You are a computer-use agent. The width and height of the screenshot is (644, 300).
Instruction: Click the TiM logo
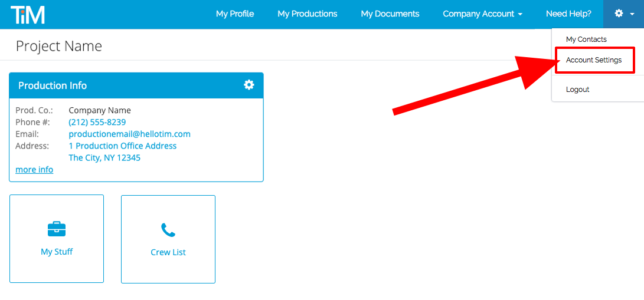coord(28,14)
